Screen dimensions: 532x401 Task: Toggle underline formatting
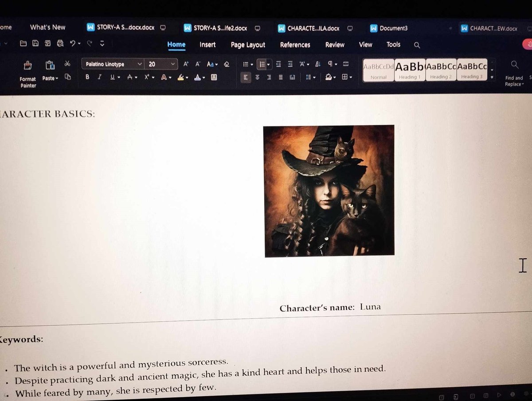click(x=112, y=77)
